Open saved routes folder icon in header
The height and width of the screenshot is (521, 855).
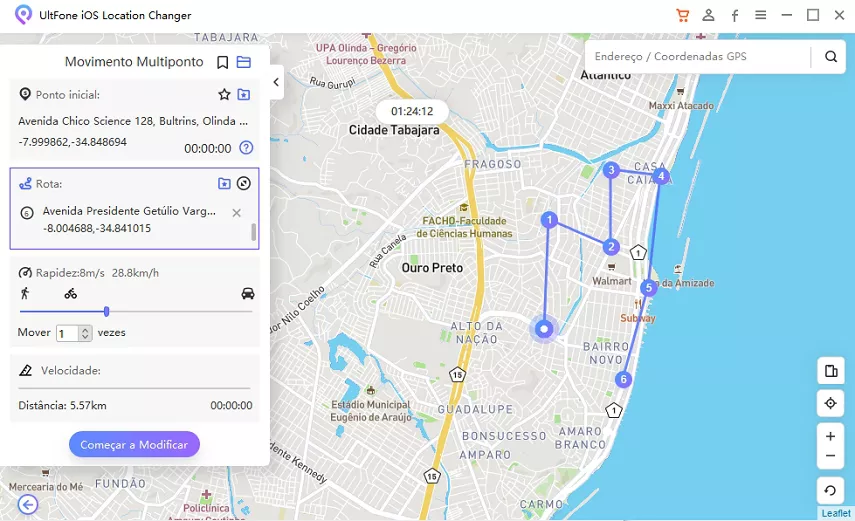pyautogui.click(x=244, y=62)
